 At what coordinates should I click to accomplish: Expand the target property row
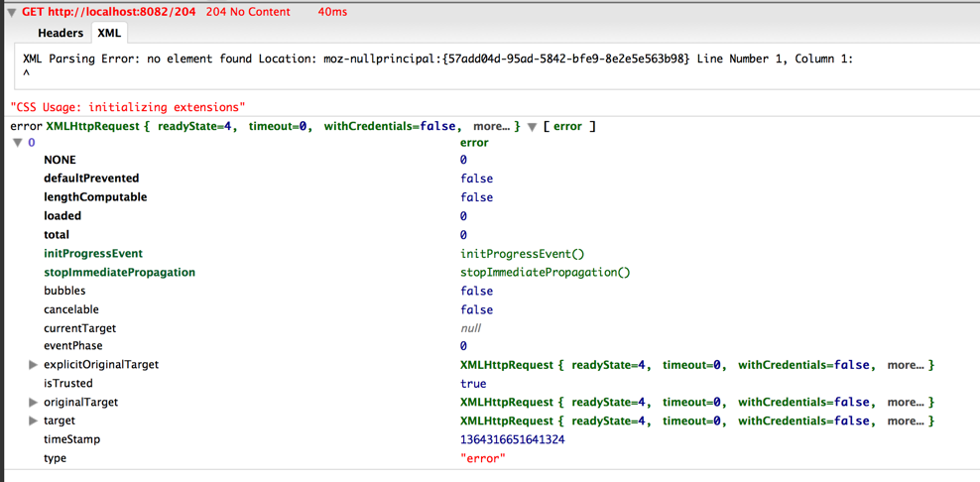tap(34, 422)
